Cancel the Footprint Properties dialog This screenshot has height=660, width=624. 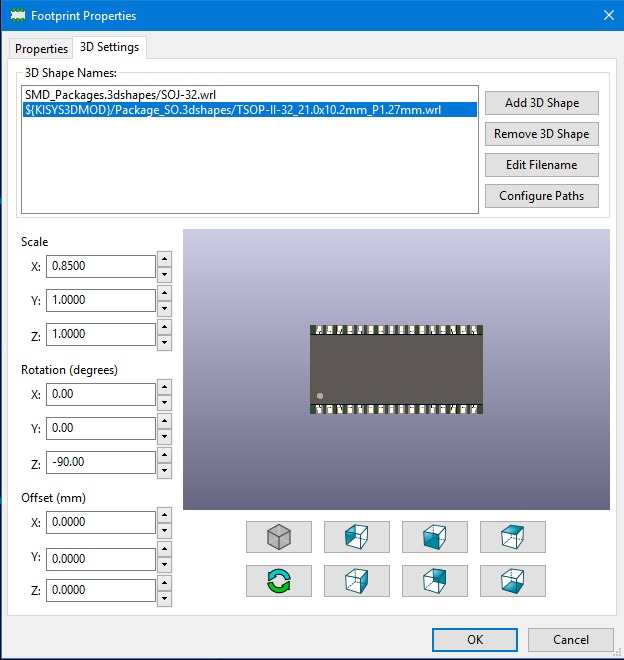pos(571,640)
